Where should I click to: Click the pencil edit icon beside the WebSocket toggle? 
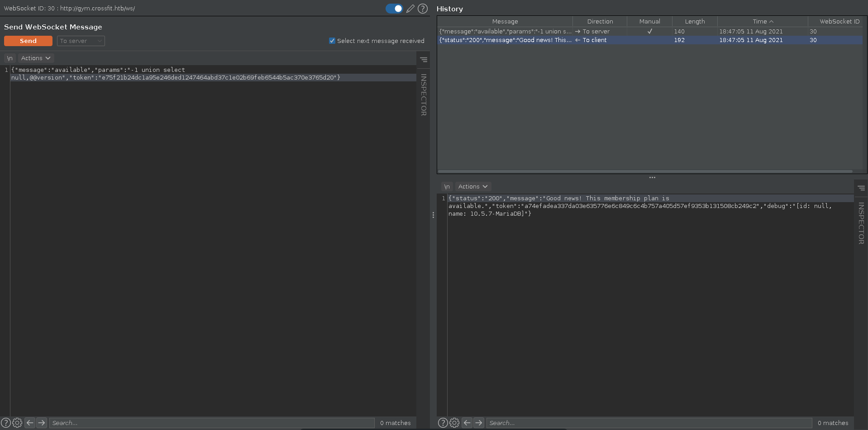coord(410,9)
